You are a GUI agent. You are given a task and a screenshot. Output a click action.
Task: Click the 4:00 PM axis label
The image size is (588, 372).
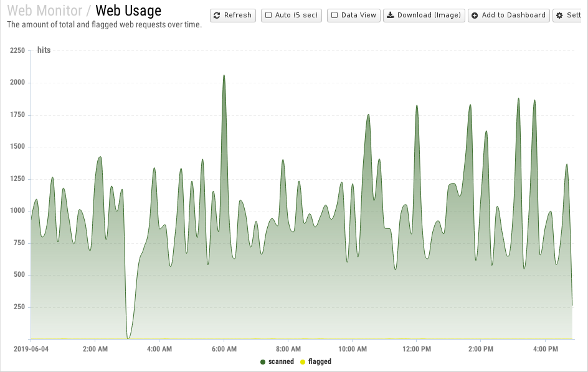545,349
